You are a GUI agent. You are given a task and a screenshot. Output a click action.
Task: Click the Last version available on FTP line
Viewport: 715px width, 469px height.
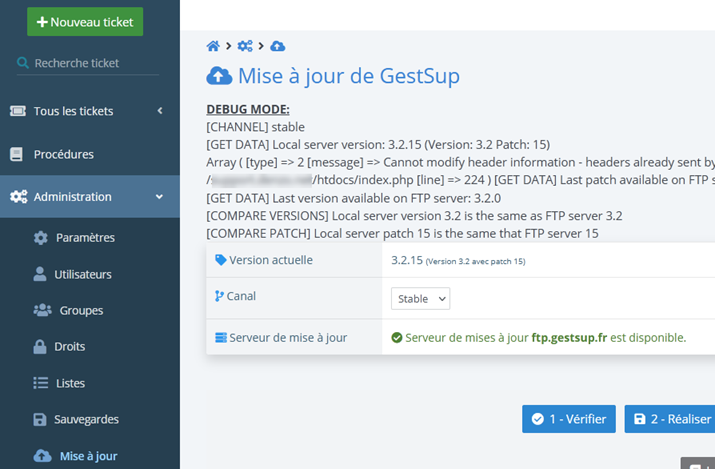click(353, 198)
